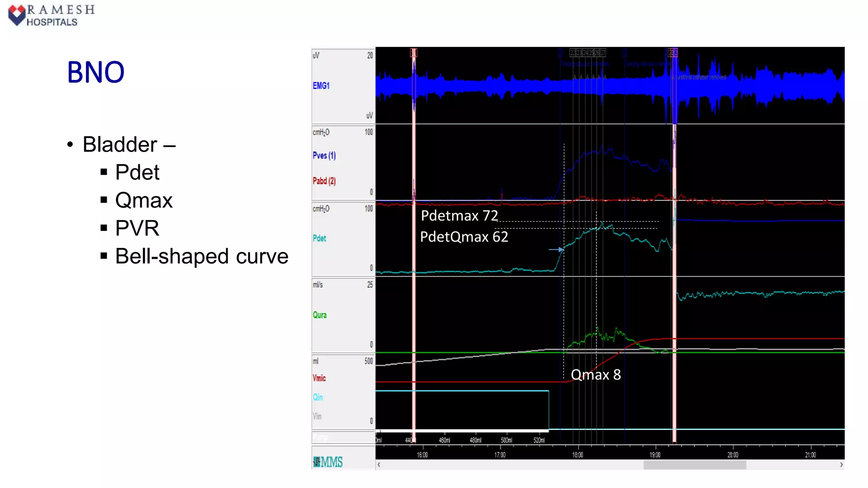Select event marker 27 at top of trace
The height and width of the screenshot is (488, 868).
tap(603, 53)
